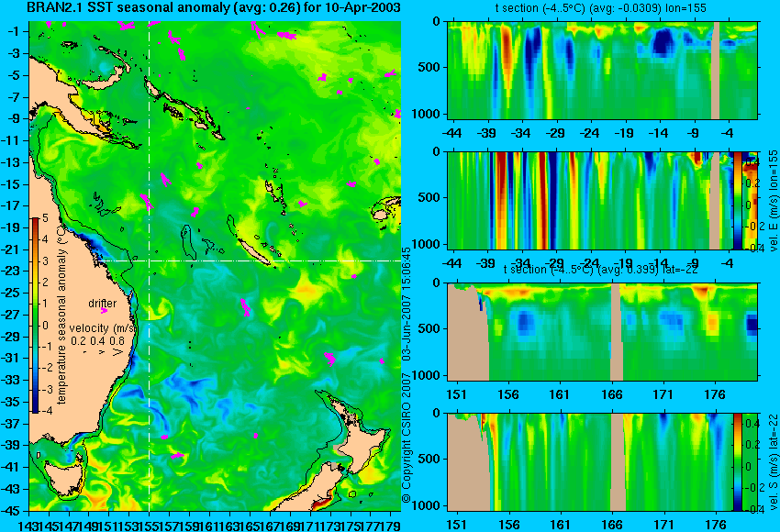The width and height of the screenshot is (780, 532).
Task: Click the dark blue cold patch near -14 in top section
Action: [x=663, y=41]
